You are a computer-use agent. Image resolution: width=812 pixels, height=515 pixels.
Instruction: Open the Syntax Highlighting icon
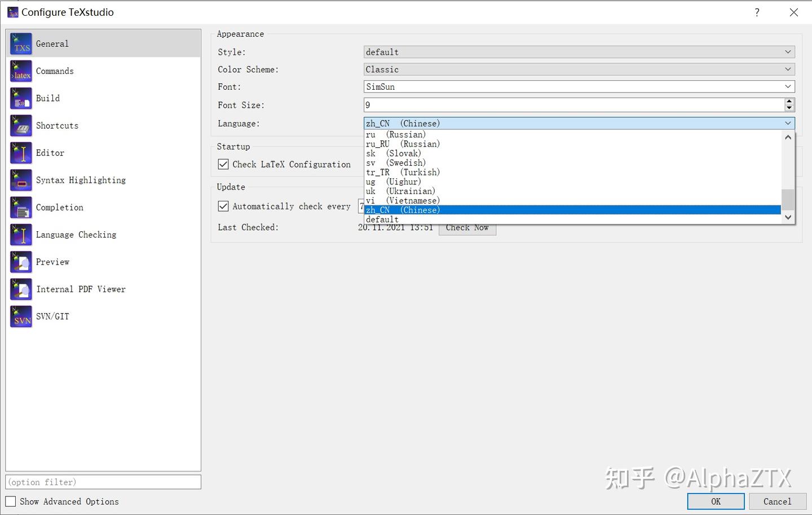(x=21, y=180)
